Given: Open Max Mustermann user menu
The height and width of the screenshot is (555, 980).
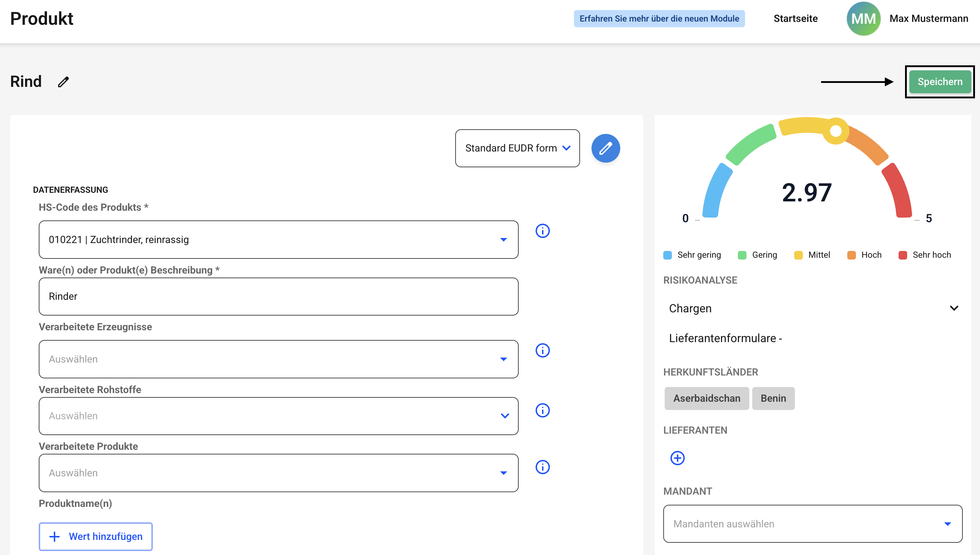Looking at the screenshot, I should [928, 19].
